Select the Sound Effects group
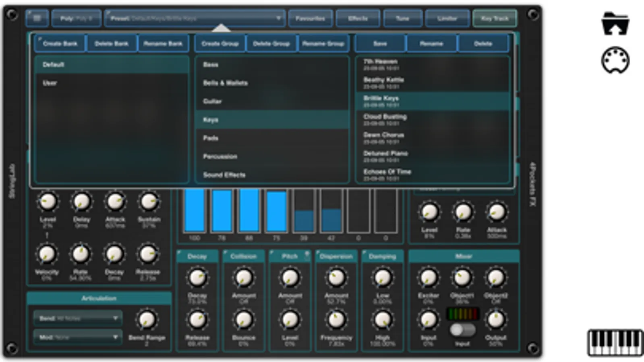 coord(272,175)
